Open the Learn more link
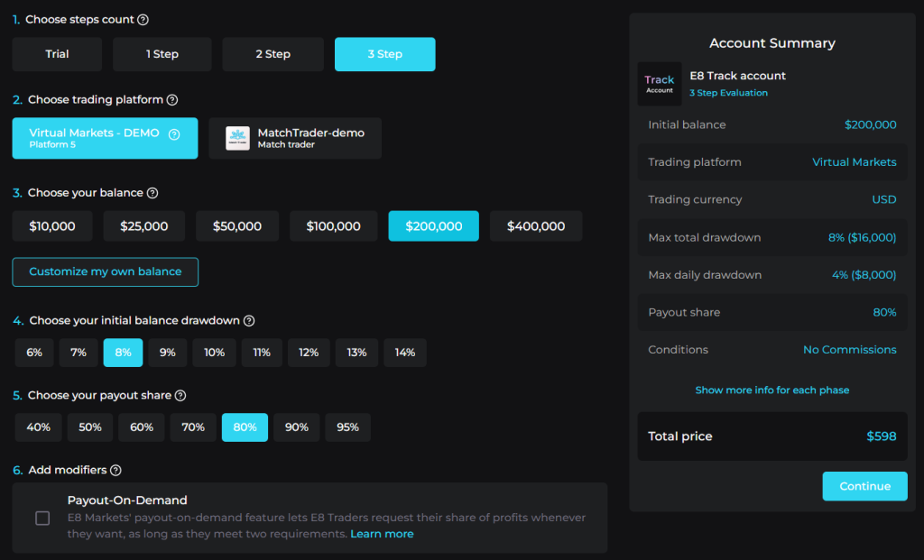This screenshot has height=560, width=924. point(382,534)
